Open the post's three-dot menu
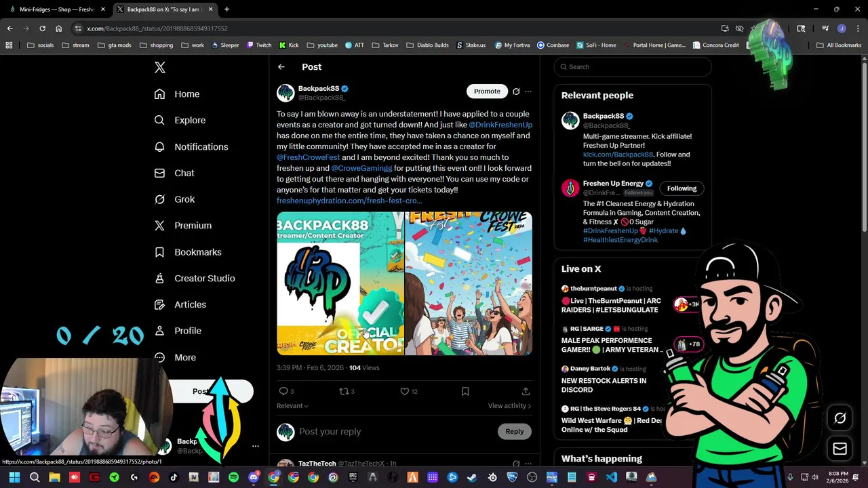The width and height of the screenshot is (868, 488). tap(528, 91)
